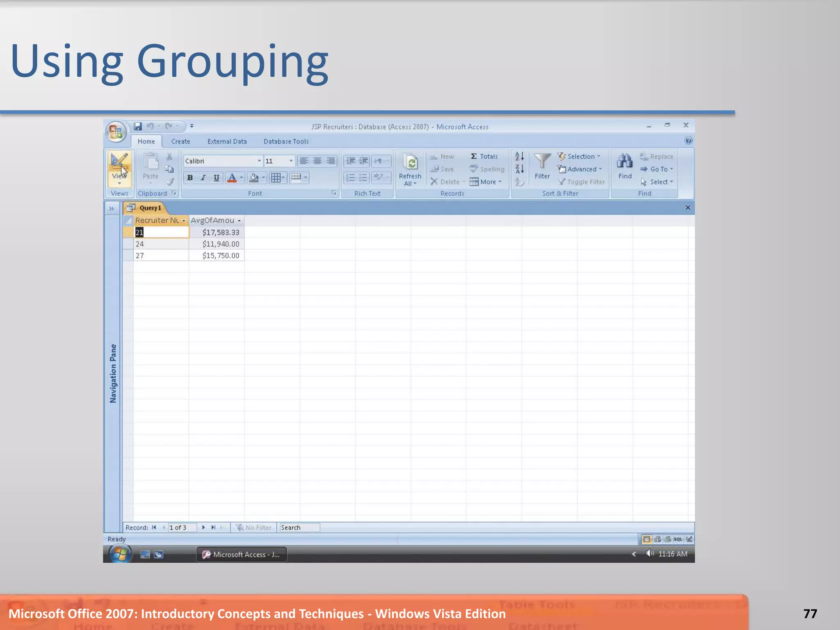Switch to SQL View in status bar
840x630 pixels.
(x=678, y=539)
